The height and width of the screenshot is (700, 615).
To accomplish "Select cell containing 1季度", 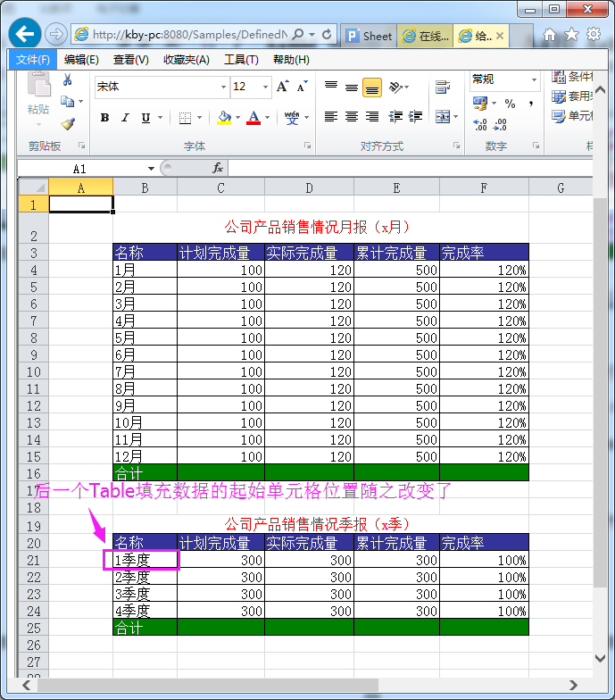I will [x=145, y=560].
